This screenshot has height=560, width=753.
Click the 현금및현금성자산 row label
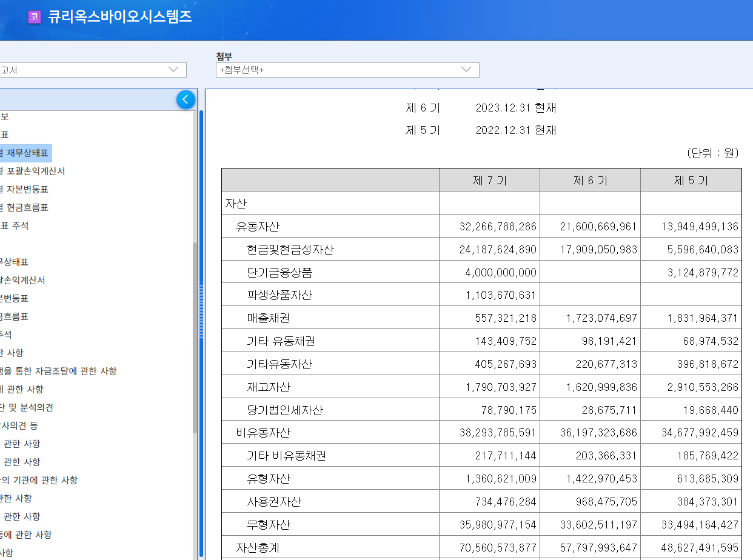click(290, 250)
